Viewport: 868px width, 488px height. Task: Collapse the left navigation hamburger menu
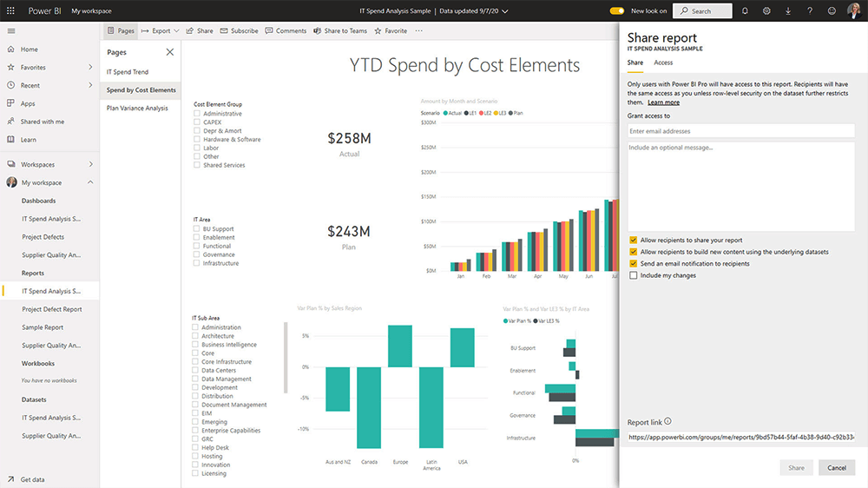tap(11, 30)
